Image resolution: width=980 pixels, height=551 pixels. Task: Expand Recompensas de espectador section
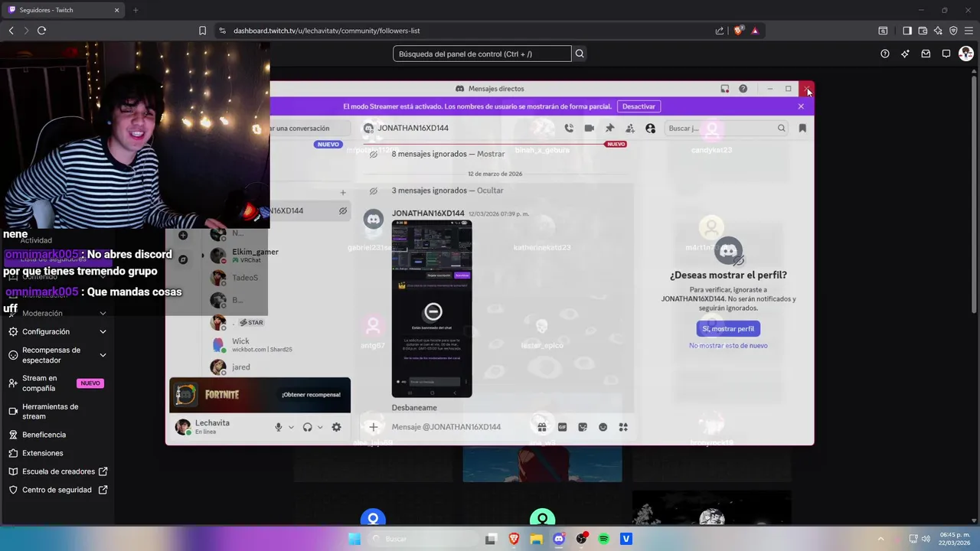pyautogui.click(x=57, y=355)
